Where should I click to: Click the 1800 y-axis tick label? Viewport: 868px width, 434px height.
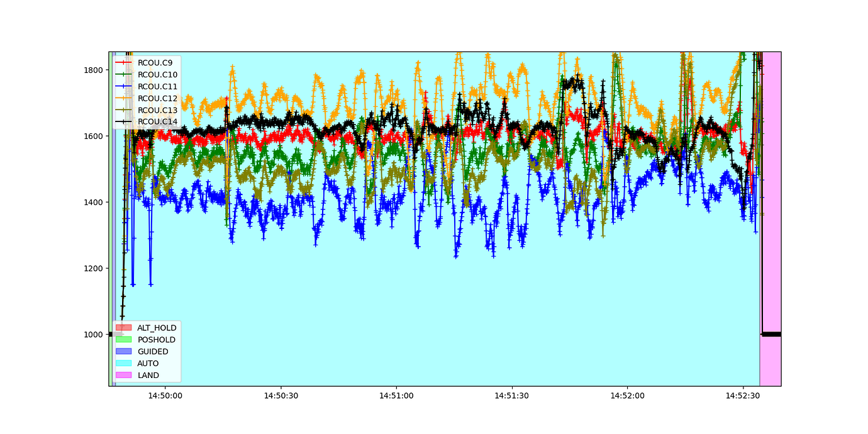click(x=94, y=70)
